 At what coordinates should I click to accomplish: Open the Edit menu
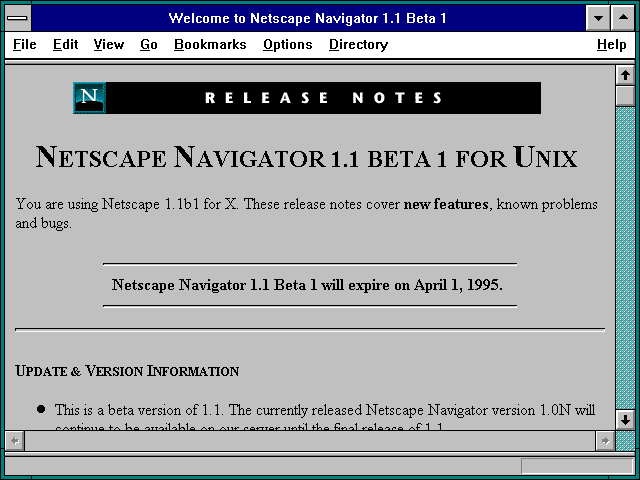pyautogui.click(x=65, y=44)
